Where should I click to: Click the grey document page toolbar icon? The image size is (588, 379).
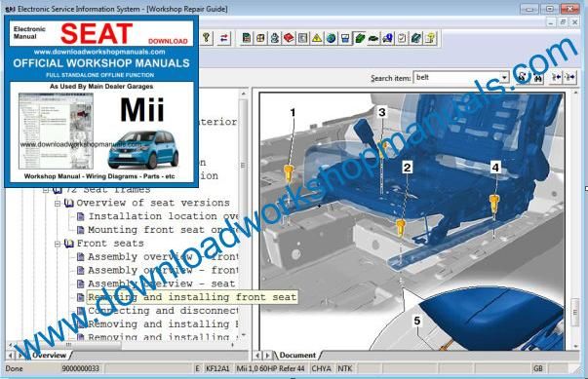point(302,38)
